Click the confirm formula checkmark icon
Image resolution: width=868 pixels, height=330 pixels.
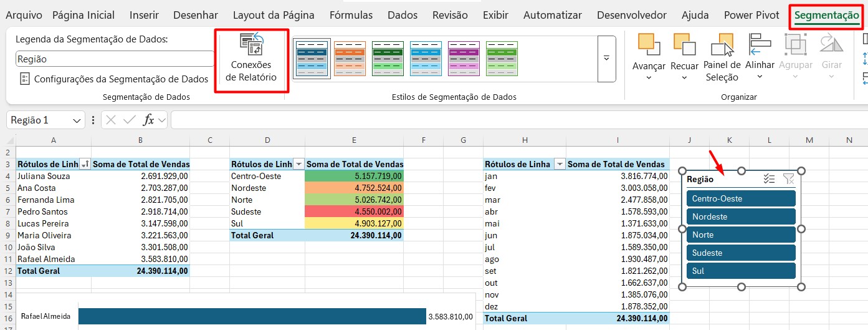tap(130, 120)
